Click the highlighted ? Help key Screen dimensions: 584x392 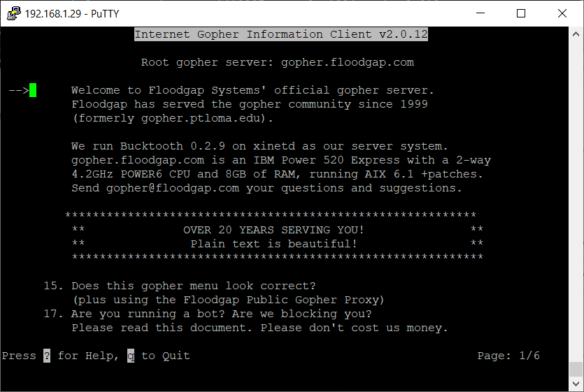(x=47, y=356)
